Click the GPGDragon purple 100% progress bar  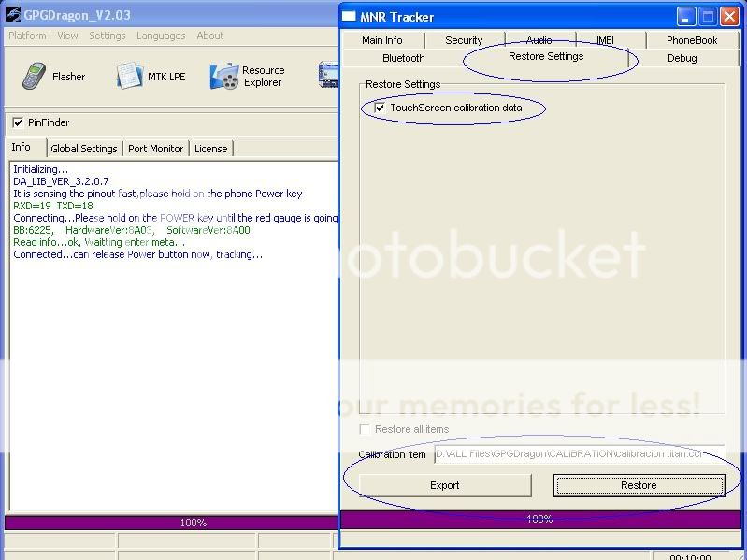coord(171,523)
